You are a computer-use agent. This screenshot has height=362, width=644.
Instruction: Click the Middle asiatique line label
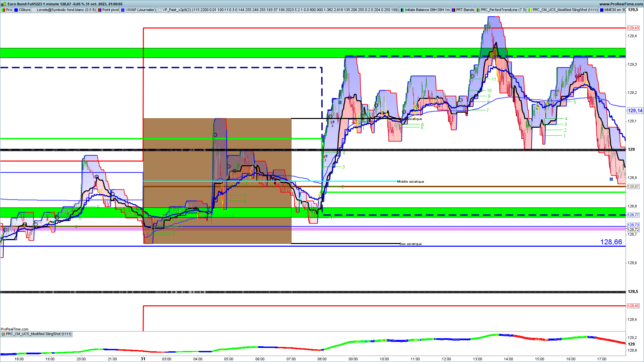tap(411, 182)
